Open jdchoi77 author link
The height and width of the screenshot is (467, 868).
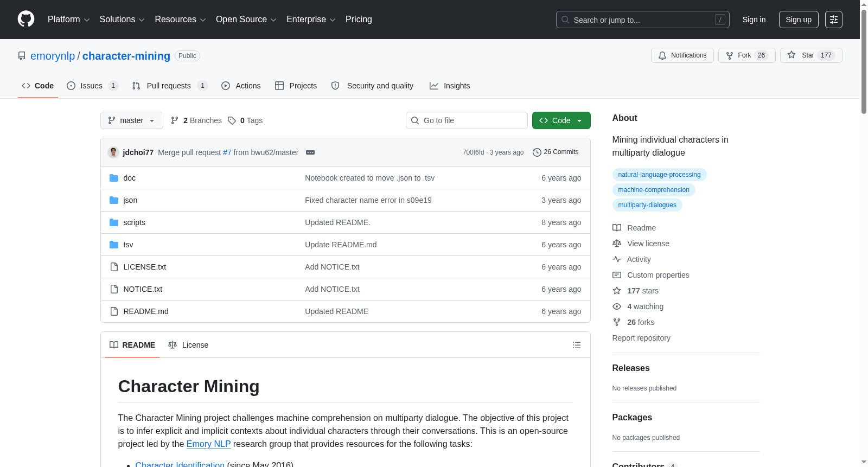click(138, 152)
